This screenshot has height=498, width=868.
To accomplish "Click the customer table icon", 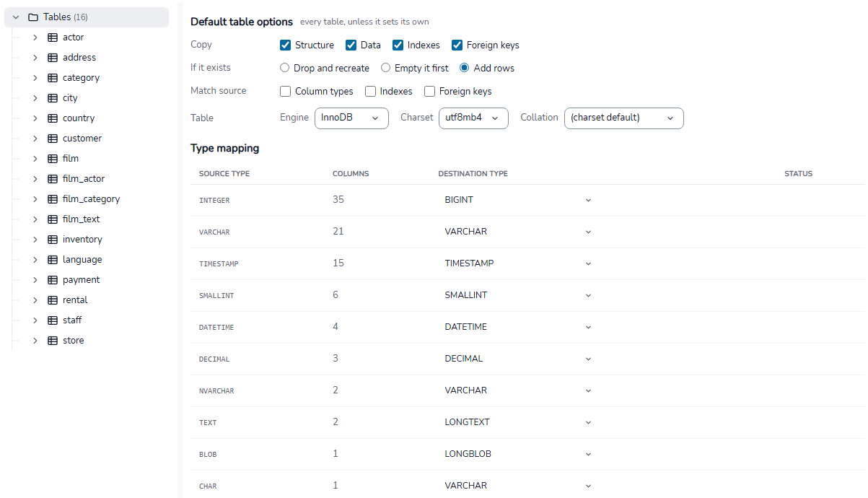I will click(x=53, y=139).
